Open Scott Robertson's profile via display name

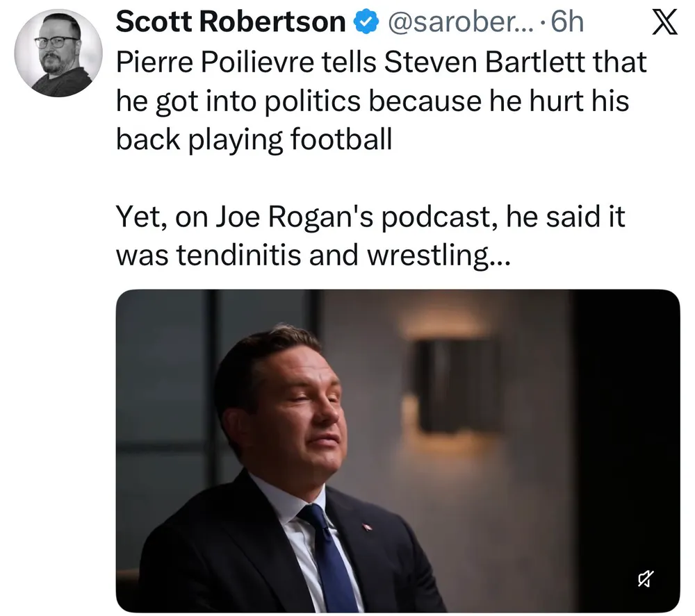(x=231, y=23)
